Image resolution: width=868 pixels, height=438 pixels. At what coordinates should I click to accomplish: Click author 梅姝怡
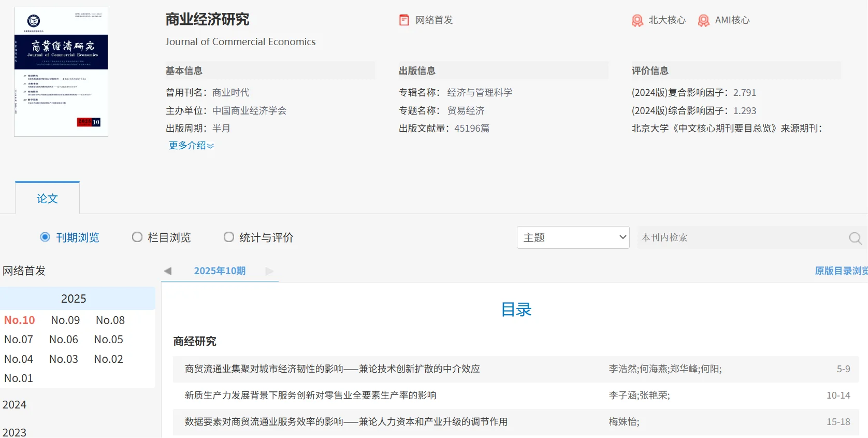point(624,422)
